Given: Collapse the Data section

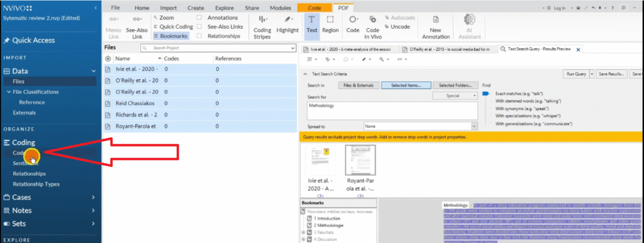Looking at the screenshot, I should pos(94,71).
